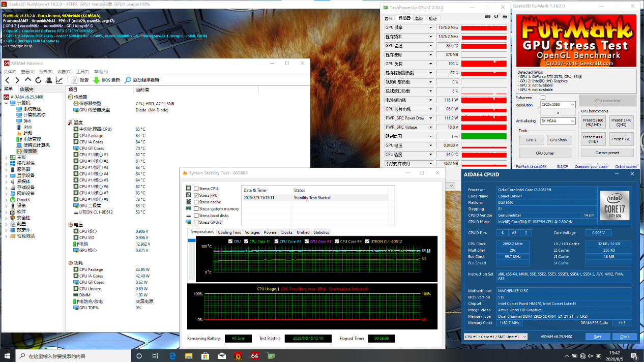Click CPU burner button in FurMark

(545, 153)
